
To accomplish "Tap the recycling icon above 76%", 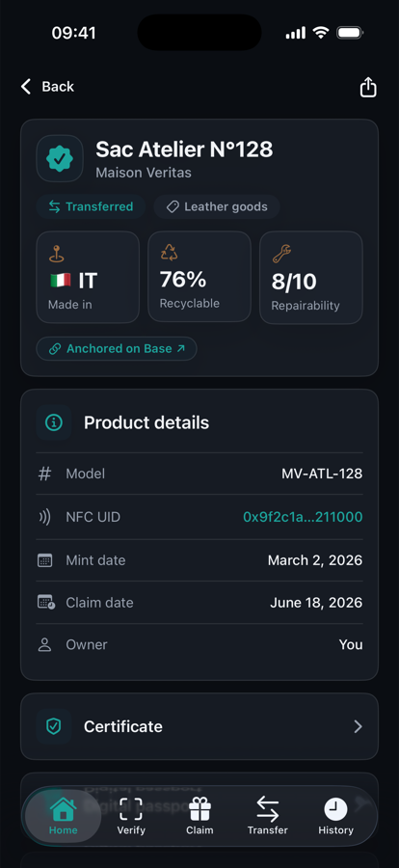I will (170, 253).
